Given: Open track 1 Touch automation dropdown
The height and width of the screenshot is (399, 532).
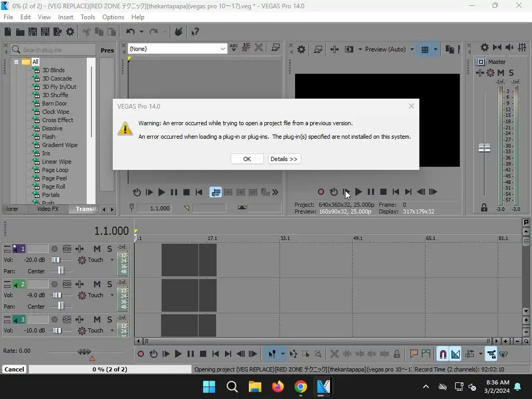Looking at the screenshot, I should (x=112, y=260).
